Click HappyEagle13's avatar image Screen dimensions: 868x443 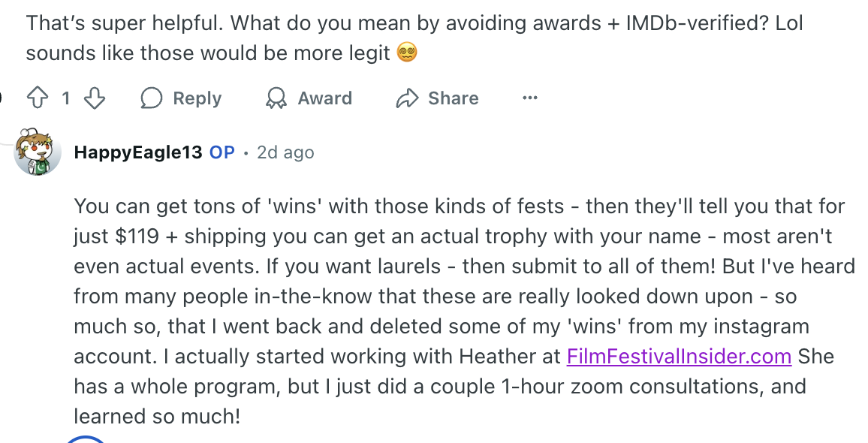click(38, 152)
